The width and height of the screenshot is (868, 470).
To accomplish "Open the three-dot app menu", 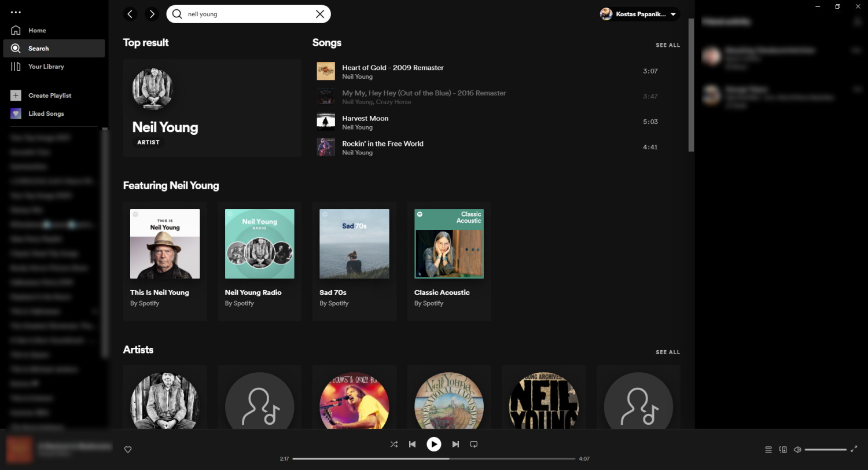I will point(16,12).
